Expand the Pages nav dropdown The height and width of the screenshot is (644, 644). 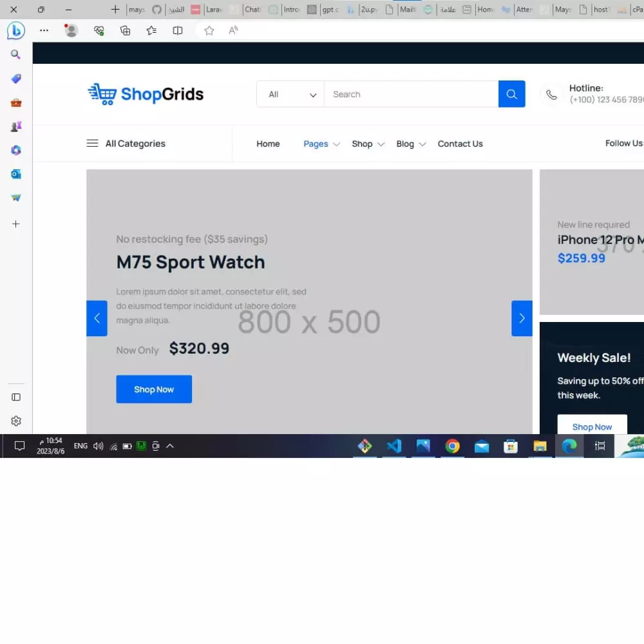coord(321,144)
